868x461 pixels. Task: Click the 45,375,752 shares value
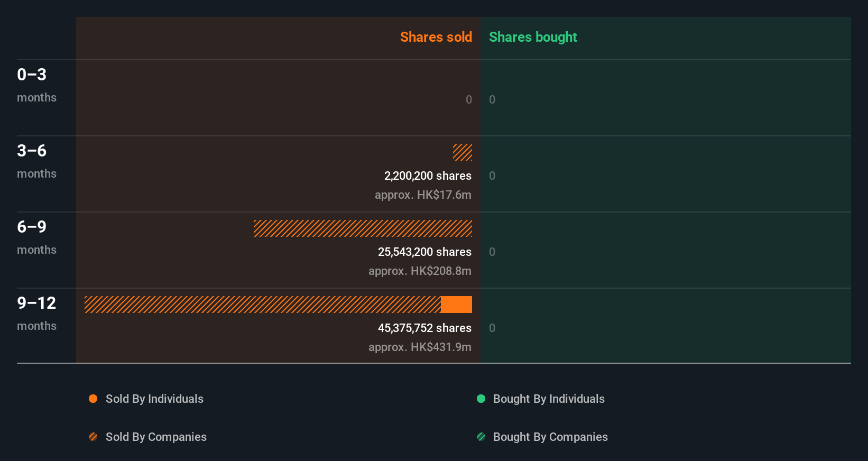click(424, 328)
